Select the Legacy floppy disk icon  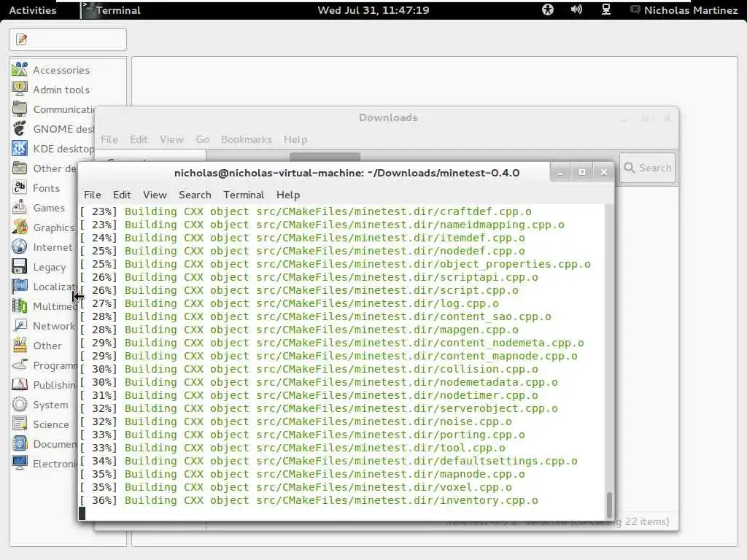[x=20, y=267]
